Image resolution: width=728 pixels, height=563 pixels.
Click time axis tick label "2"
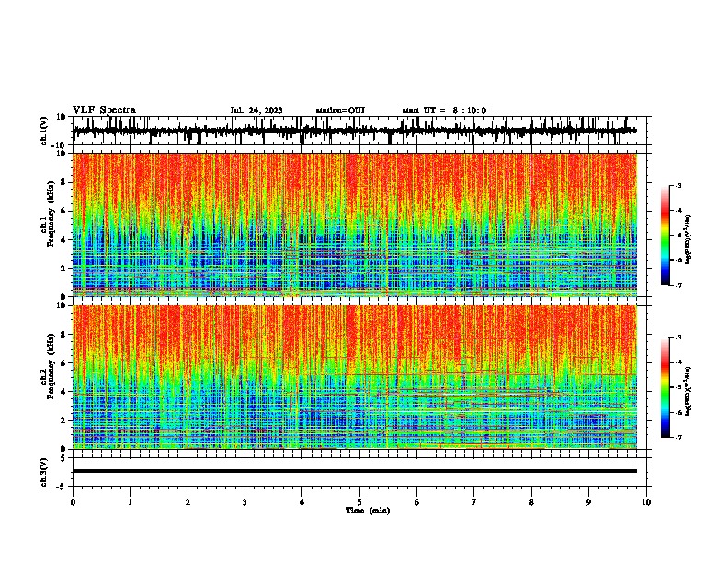coord(188,502)
